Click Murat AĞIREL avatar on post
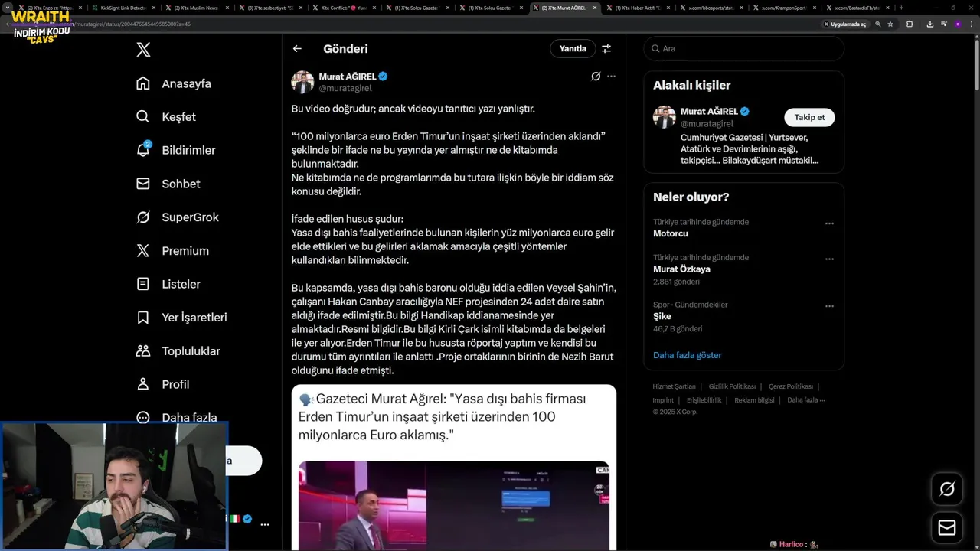 pyautogui.click(x=302, y=82)
